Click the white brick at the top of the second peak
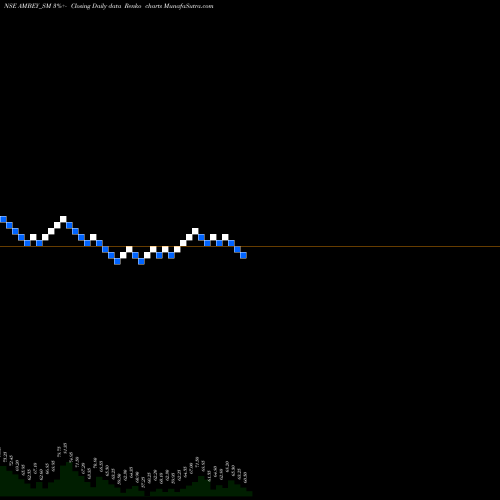The height and width of the screenshot is (500, 500). point(195,231)
